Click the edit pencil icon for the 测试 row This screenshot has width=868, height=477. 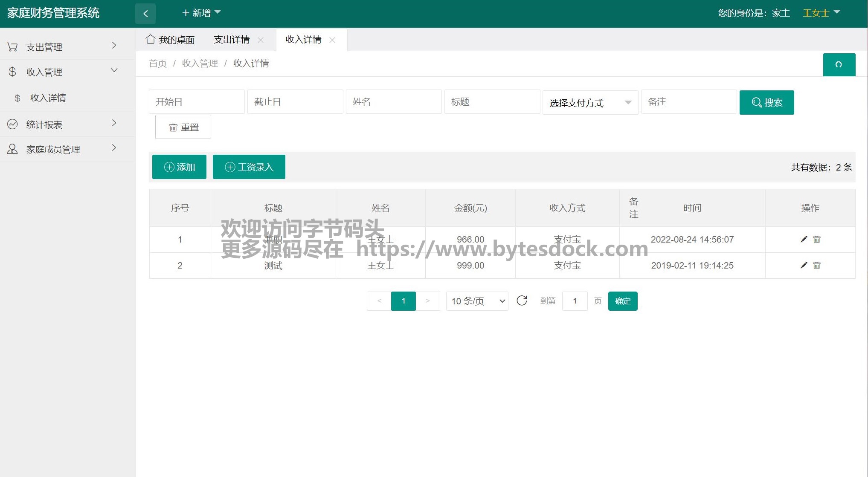[x=804, y=265]
